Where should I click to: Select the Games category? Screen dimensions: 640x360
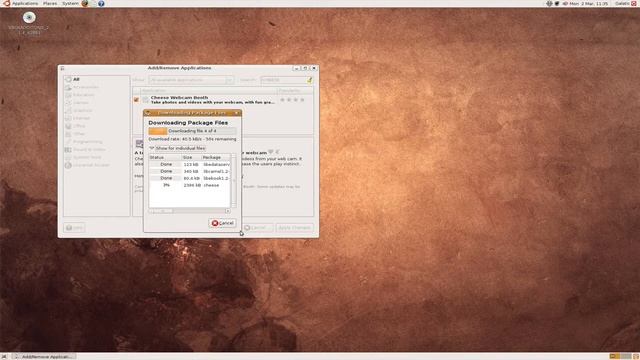click(96, 102)
